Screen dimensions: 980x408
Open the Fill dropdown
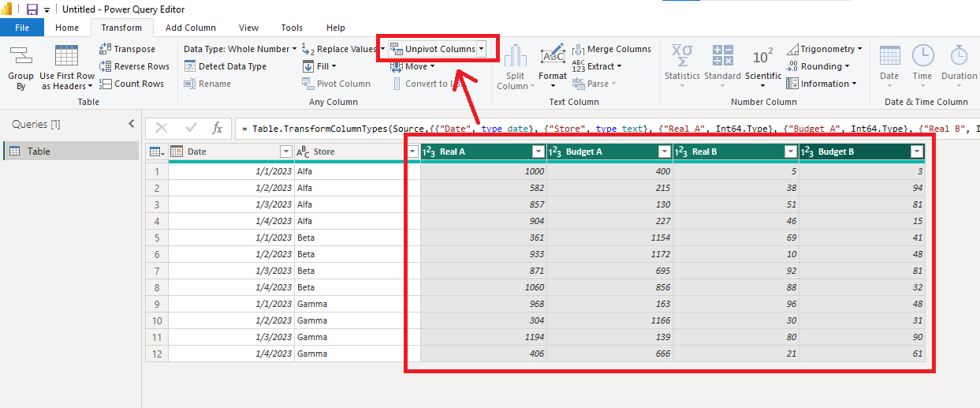tap(320, 66)
